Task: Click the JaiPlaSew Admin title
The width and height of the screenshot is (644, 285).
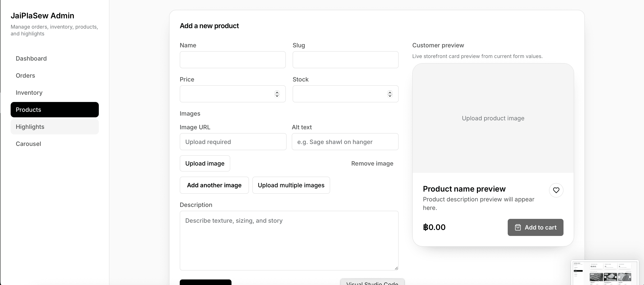Action: tap(42, 16)
